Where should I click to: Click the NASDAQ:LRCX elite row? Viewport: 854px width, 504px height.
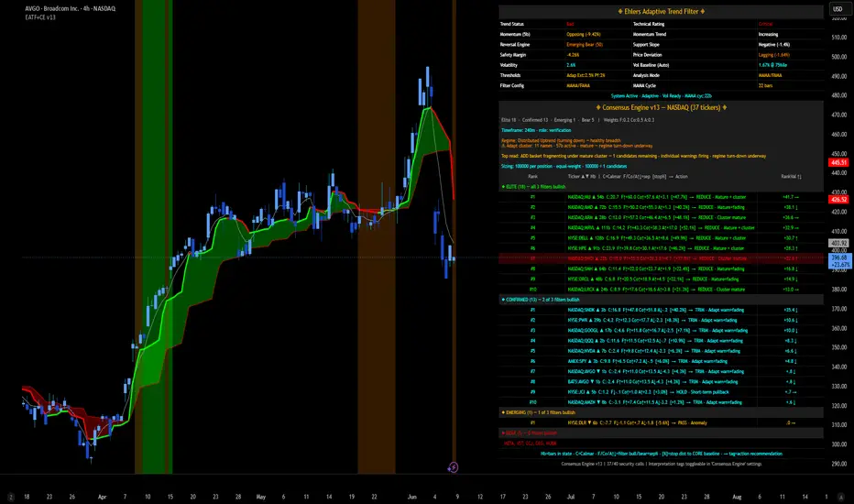pyautogui.click(x=661, y=290)
